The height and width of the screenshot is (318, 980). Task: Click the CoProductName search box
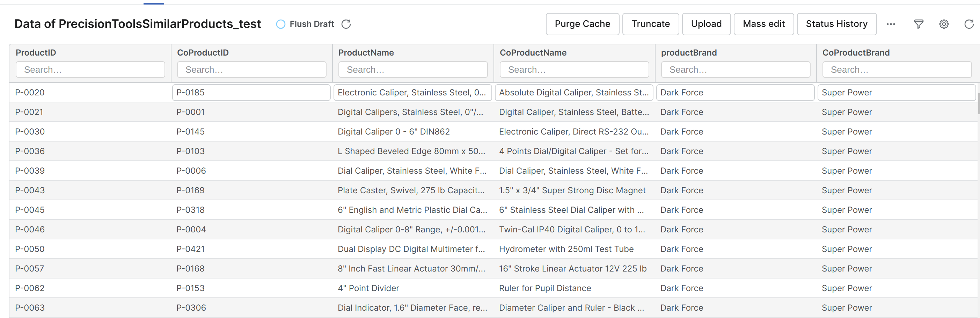(x=574, y=70)
